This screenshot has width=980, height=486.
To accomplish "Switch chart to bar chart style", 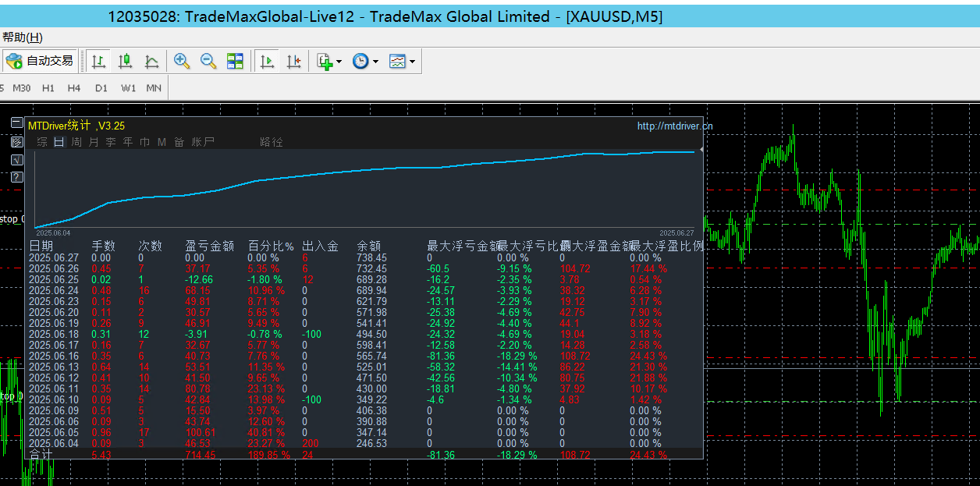I will coord(99,61).
